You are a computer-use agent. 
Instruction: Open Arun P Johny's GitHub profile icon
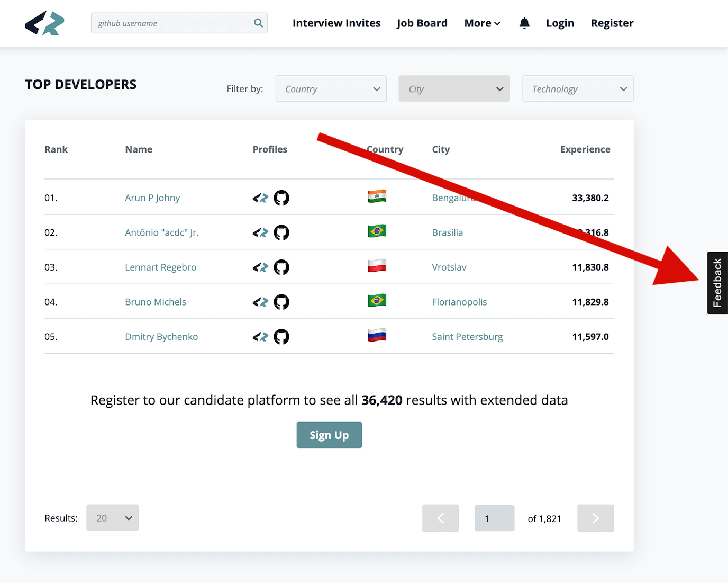[x=281, y=198]
